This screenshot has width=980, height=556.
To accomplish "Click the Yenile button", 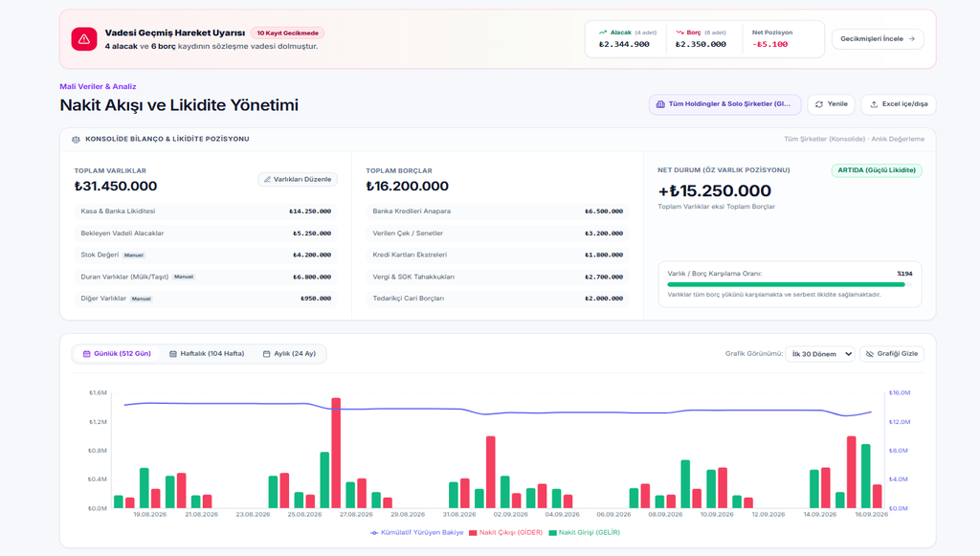I will [832, 104].
